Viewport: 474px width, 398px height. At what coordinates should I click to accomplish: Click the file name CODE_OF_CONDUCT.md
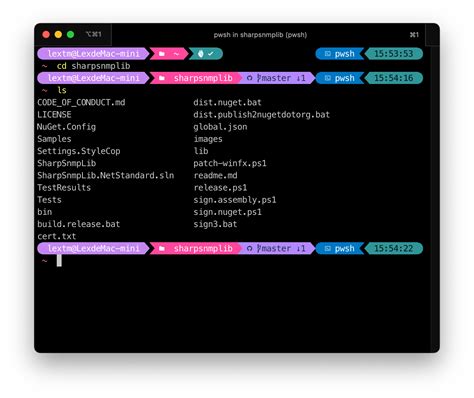point(81,102)
